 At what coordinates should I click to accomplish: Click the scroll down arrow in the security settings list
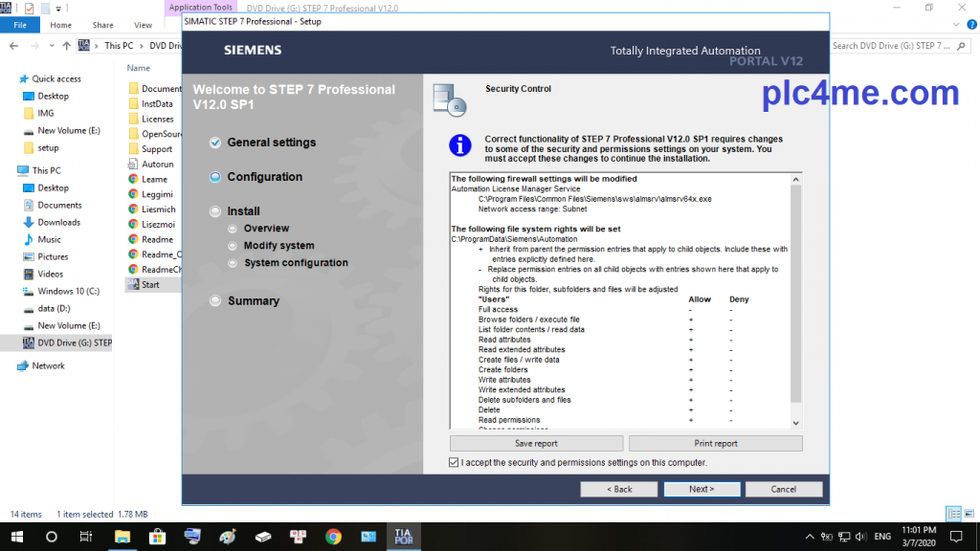[796, 423]
